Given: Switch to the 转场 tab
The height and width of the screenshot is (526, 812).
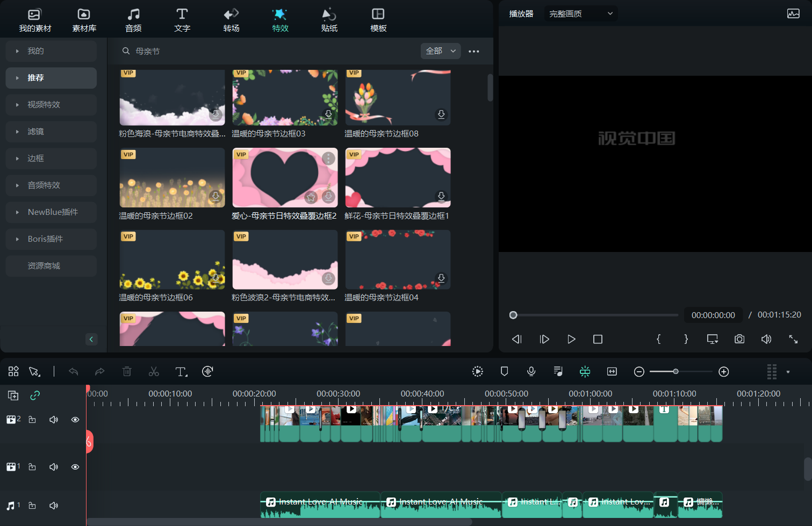Looking at the screenshot, I should 231,20.
